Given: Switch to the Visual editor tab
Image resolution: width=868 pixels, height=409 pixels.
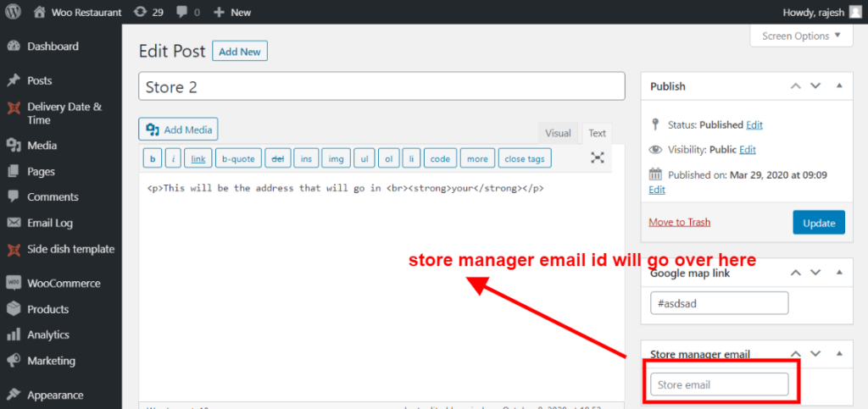Looking at the screenshot, I should click(x=558, y=133).
